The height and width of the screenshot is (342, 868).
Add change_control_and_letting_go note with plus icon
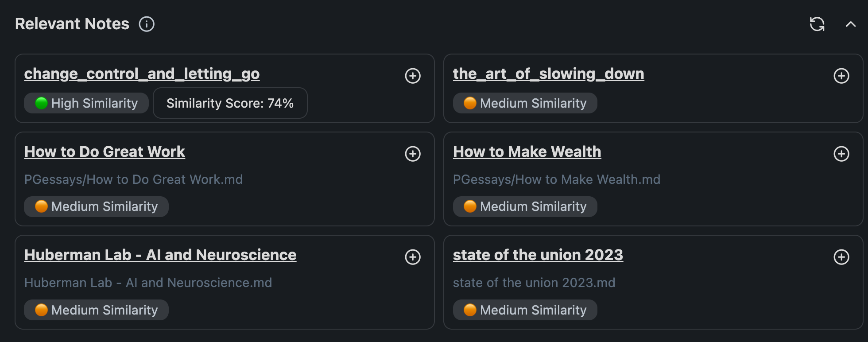coord(413,76)
